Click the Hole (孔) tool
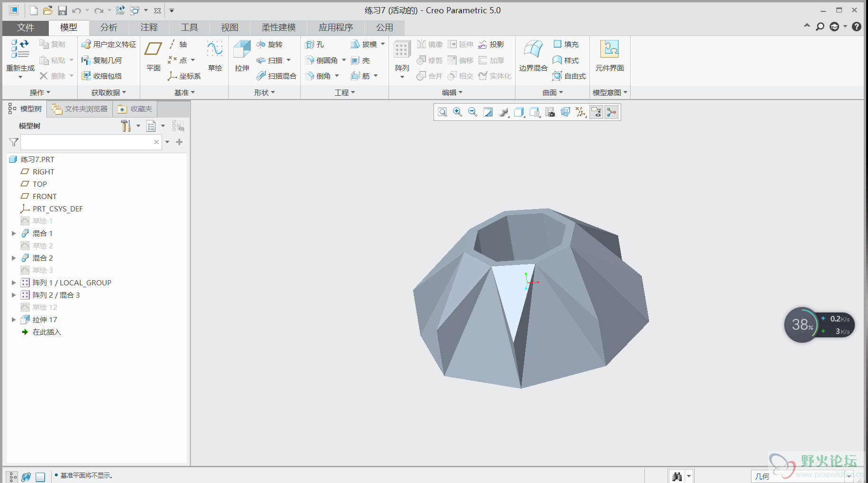This screenshot has height=483, width=868. 315,44
